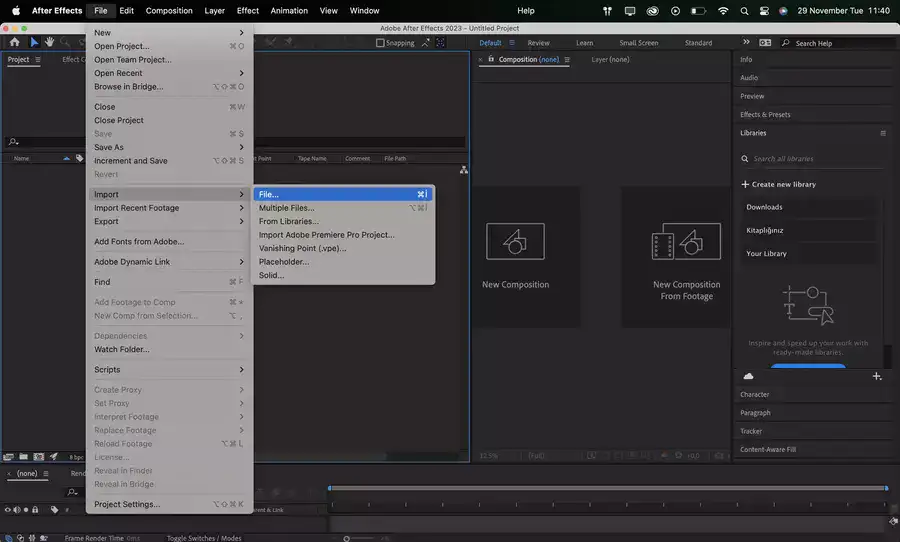Switch to the Learn workspace

[584, 42]
